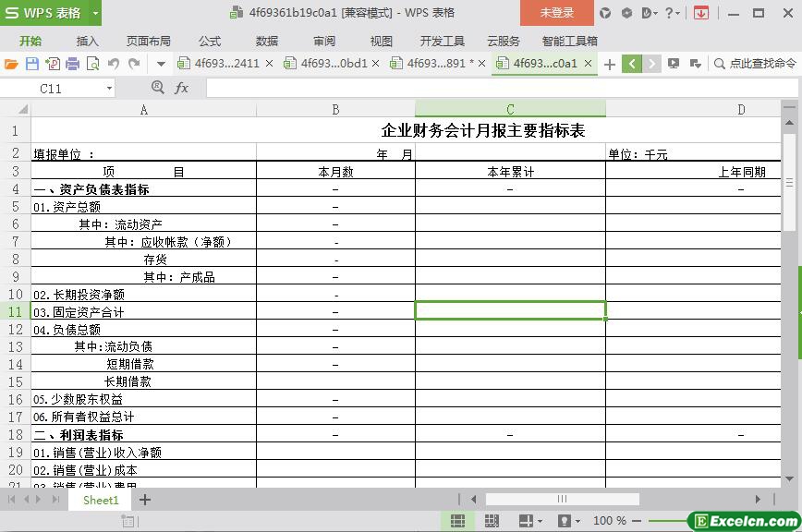Screen dimensions: 802x532
Task: Close the 4f693...2411 document tab
Action: click(x=270, y=64)
